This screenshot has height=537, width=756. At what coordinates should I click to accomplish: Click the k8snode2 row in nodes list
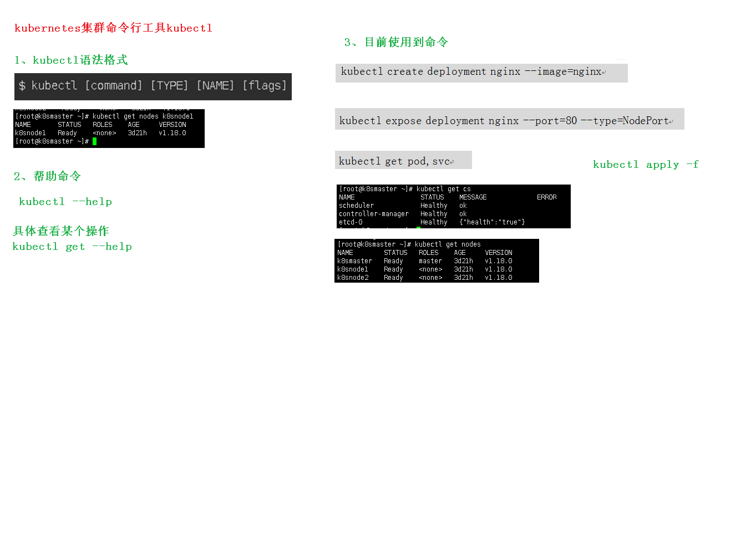353,278
